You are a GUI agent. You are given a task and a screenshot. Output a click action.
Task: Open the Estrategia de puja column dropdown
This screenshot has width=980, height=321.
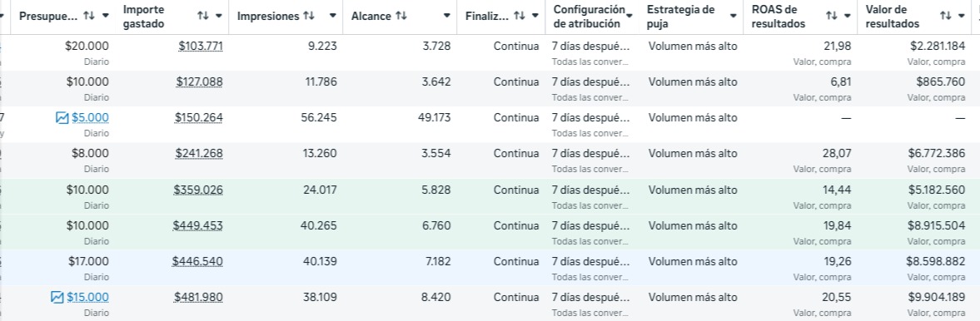(x=733, y=16)
